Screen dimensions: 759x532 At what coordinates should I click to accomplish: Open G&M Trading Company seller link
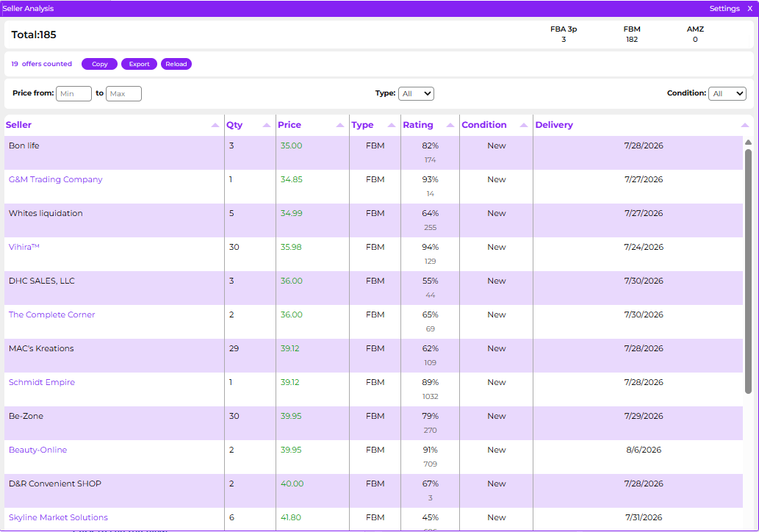pos(55,179)
